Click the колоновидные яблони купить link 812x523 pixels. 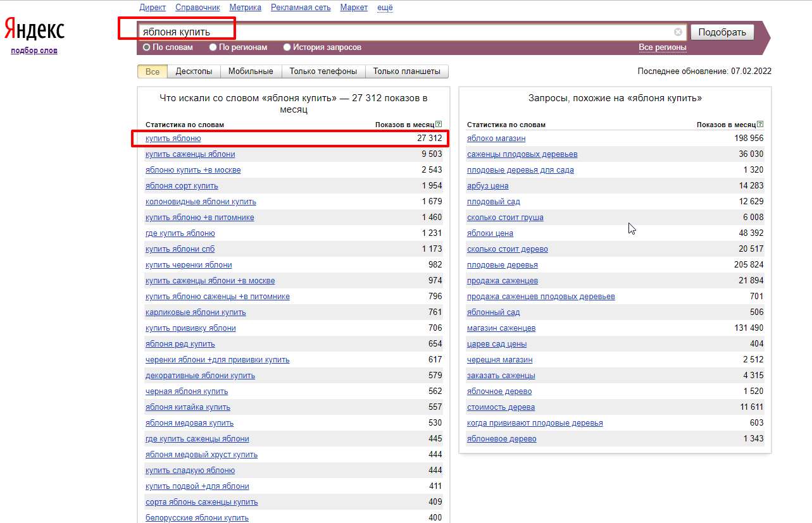point(201,202)
